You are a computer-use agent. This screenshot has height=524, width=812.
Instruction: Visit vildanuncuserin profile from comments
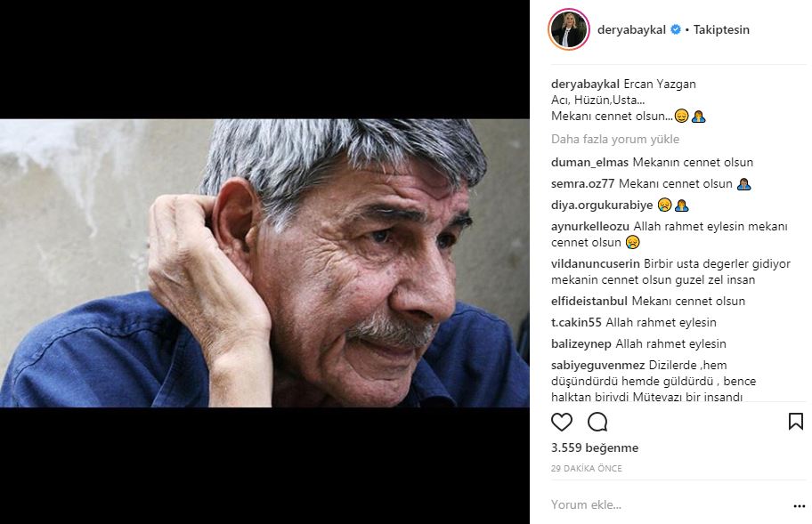tap(596, 264)
